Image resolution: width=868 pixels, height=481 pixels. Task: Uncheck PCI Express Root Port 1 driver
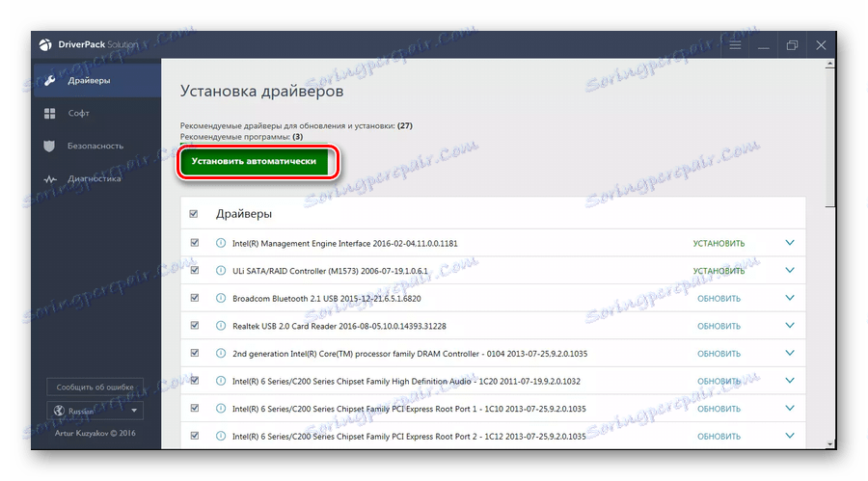pyautogui.click(x=195, y=408)
